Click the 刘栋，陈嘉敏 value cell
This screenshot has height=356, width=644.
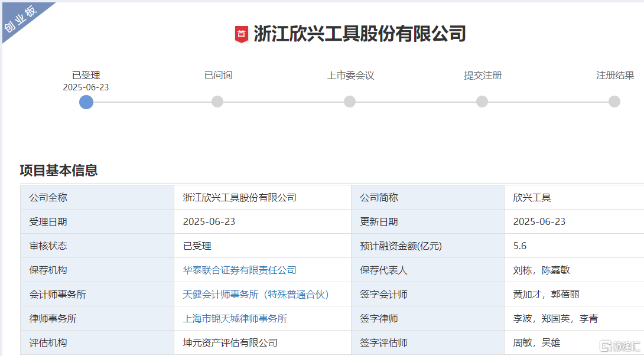(x=574, y=270)
